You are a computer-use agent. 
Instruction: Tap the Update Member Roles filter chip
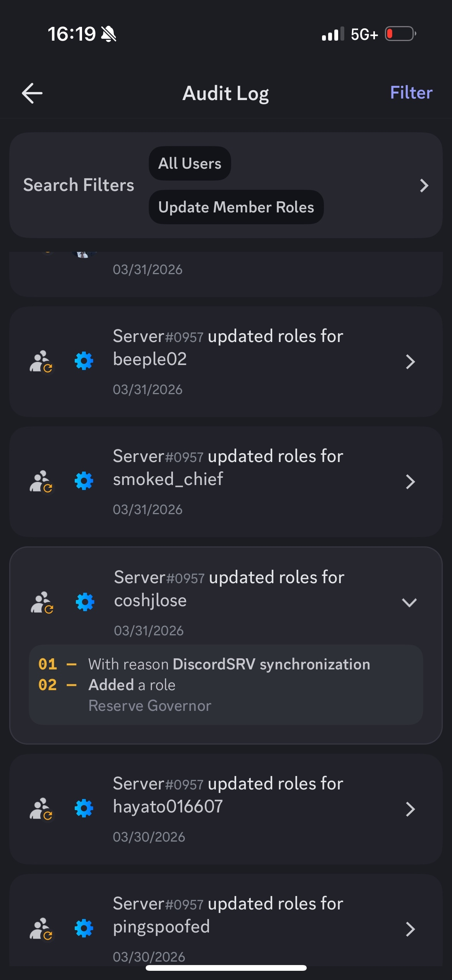(236, 207)
